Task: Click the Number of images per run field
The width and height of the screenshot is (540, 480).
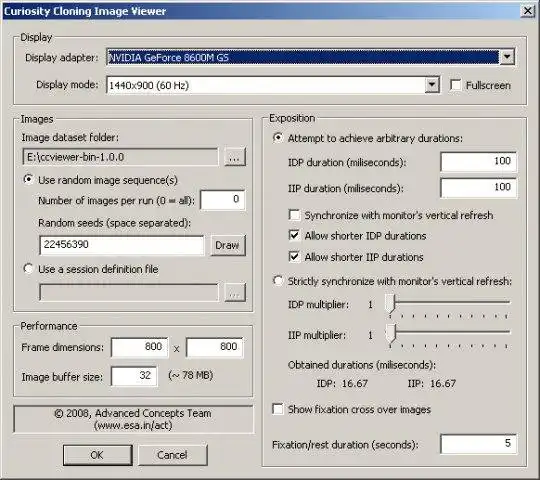Action: click(222, 200)
